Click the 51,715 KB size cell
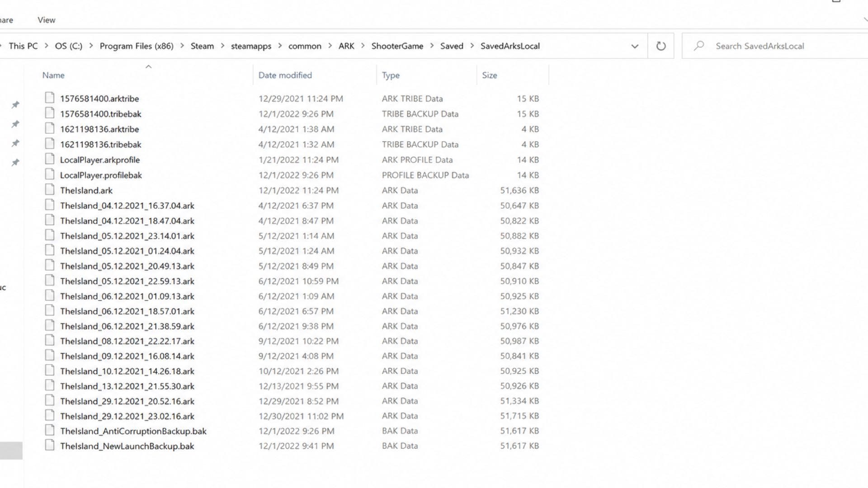The image size is (868, 488). click(519, 416)
